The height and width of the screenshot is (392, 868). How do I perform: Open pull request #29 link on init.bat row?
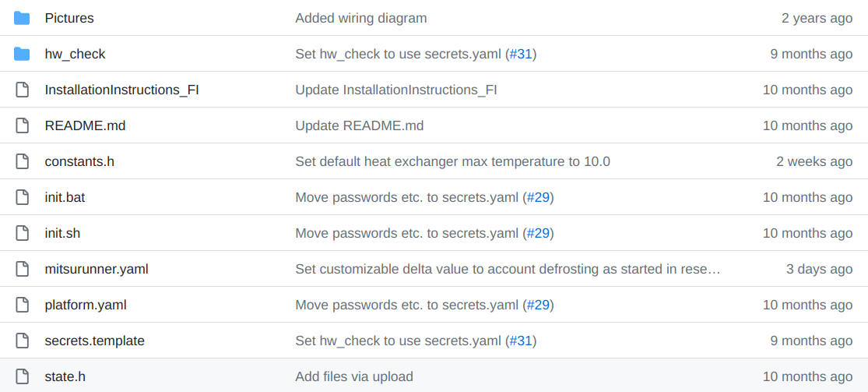coord(539,197)
